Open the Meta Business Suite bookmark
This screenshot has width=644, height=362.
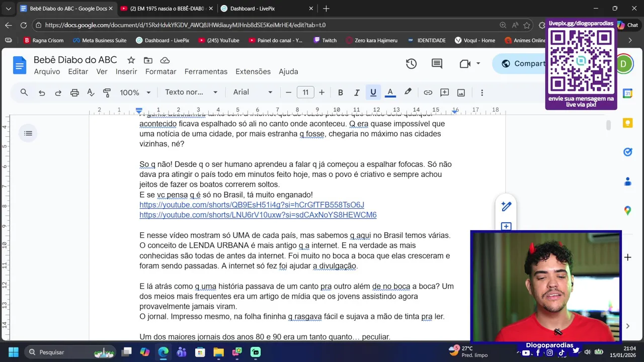point(100,40)
